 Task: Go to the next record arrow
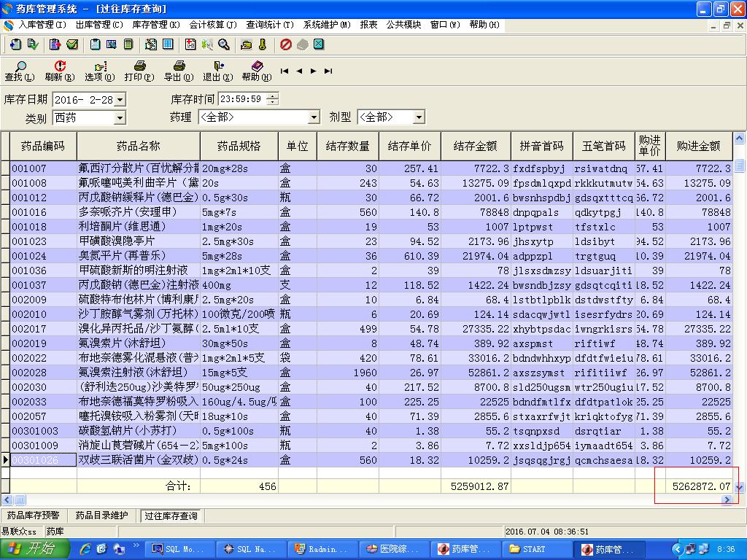(314, 71)
